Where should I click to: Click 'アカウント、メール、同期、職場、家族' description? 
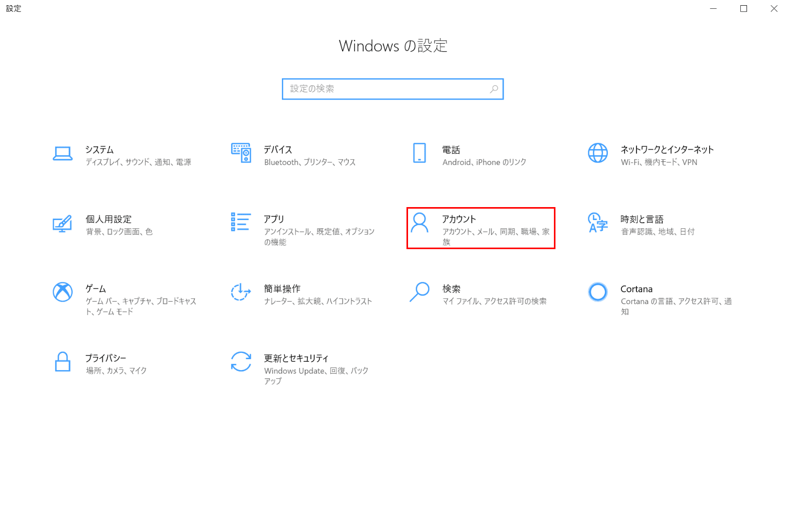point(496,237)
